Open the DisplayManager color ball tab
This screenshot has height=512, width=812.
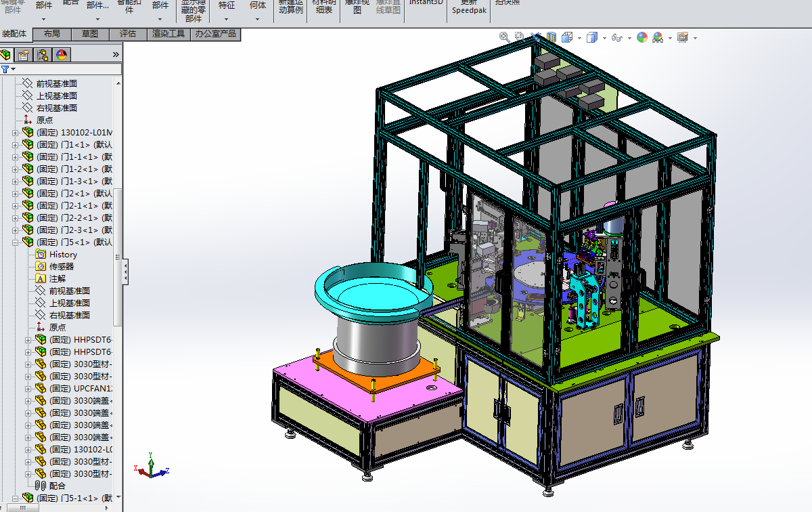click(x=61, y=55)
